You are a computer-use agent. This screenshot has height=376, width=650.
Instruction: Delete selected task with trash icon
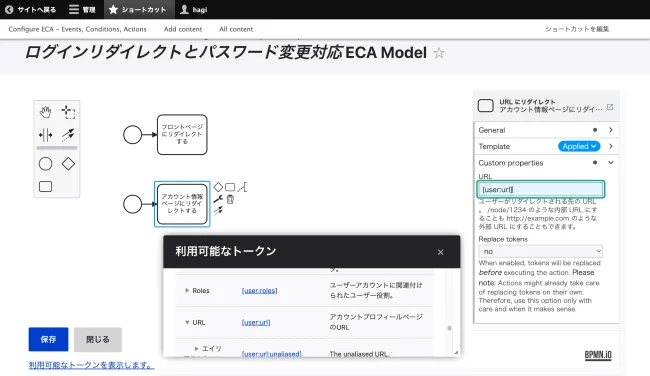pos(230,199)
